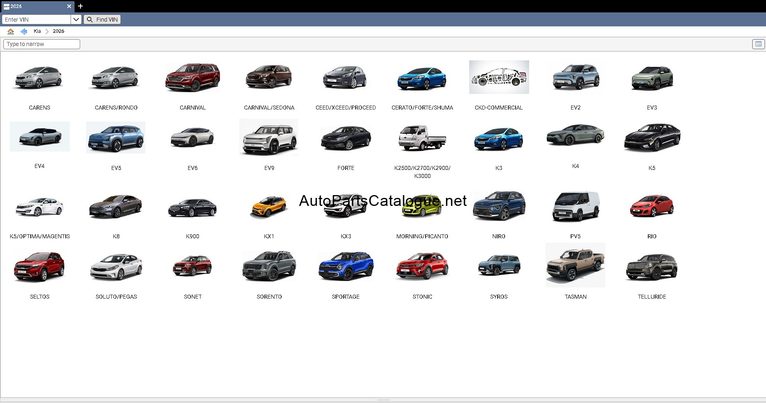Open the Kia breadcrumb link
The height and width of the screenshot is (403, 766).
click(x=37, y=31)
